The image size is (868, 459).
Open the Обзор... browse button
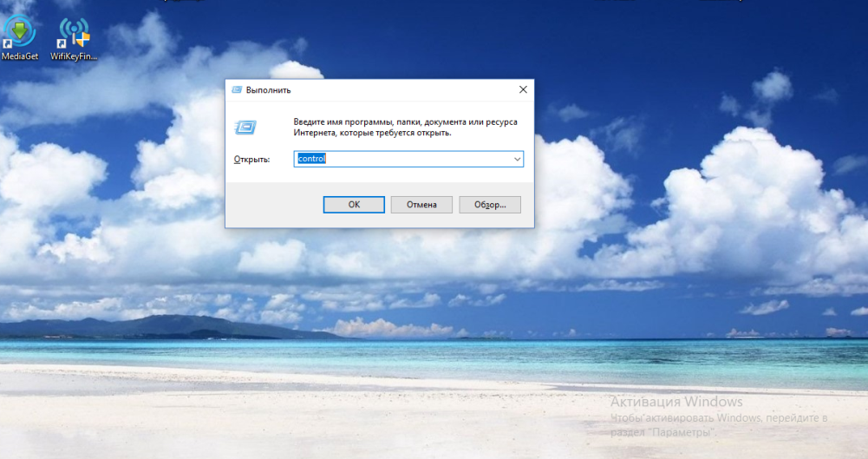tap(490, 204)
